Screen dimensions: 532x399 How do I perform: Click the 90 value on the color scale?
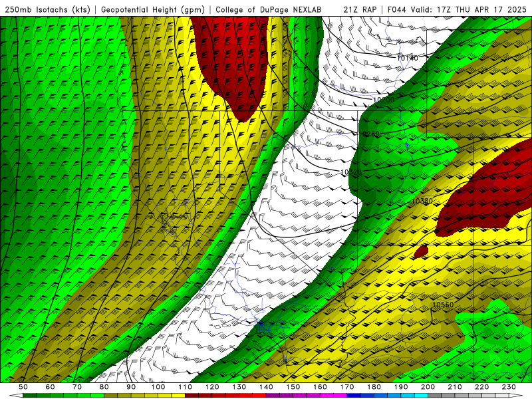point(131,387)
